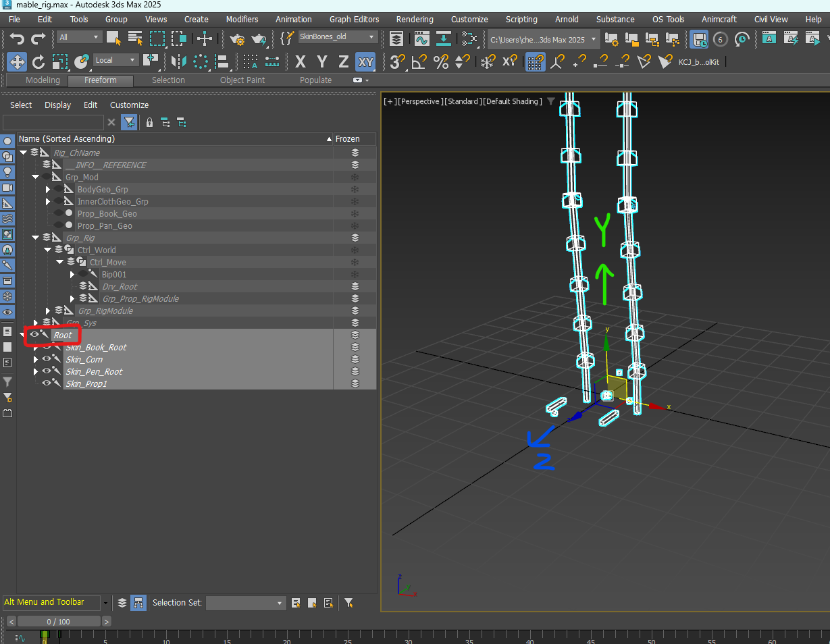Hide the Skin_Com bone via eye icon
The width and height of the screenshot is (830, 644).
pyautogui.click(x=47, y=359)
